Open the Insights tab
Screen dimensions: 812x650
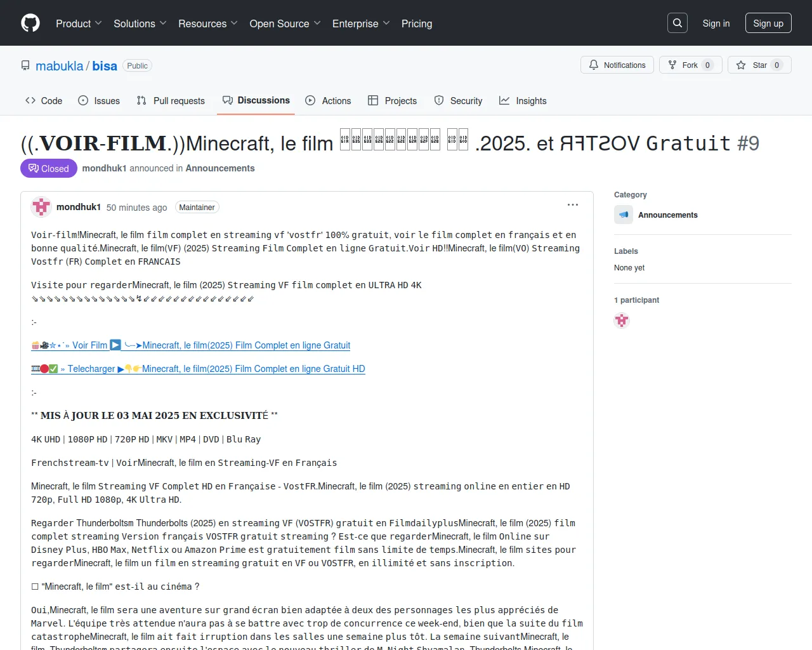[523, 101]
